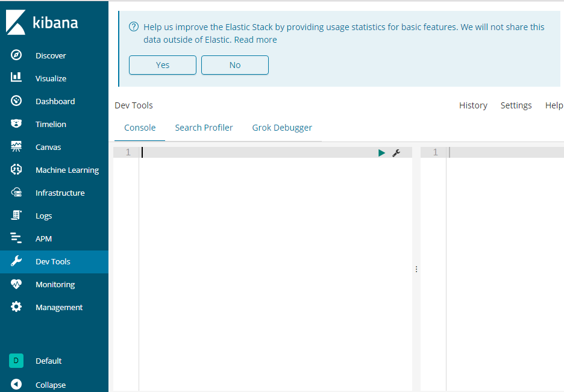Open Canvas via easel icon
The width and height of the screenshot is (564, 392).
point(16,146)
